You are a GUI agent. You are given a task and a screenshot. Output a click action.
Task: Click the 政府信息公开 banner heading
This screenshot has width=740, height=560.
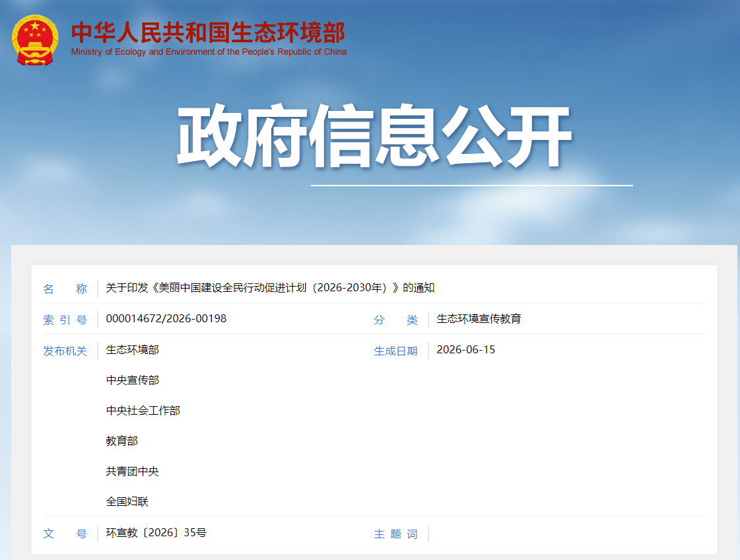tap(374, 136)
